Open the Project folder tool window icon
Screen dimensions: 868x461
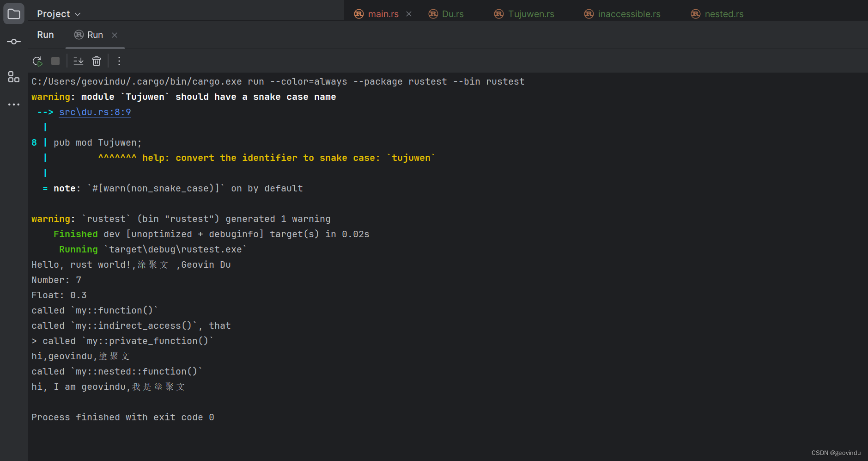(x=13, y=13)
